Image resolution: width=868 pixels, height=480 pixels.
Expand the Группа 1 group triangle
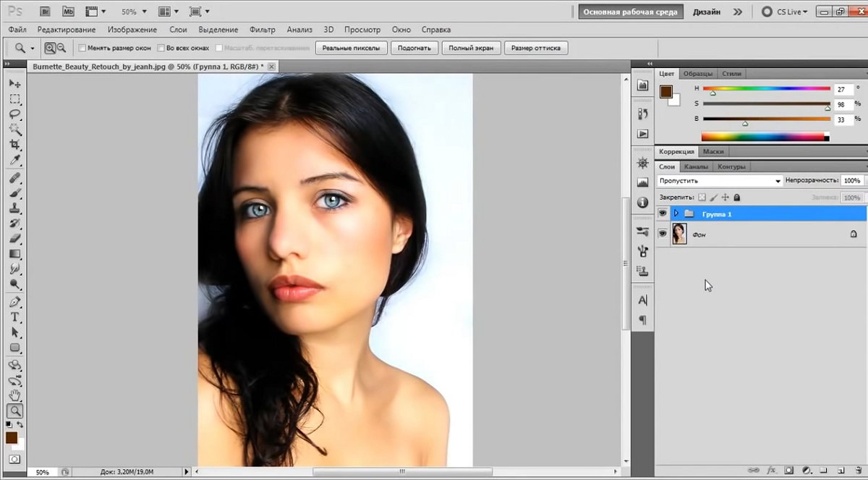pos(676,214)
